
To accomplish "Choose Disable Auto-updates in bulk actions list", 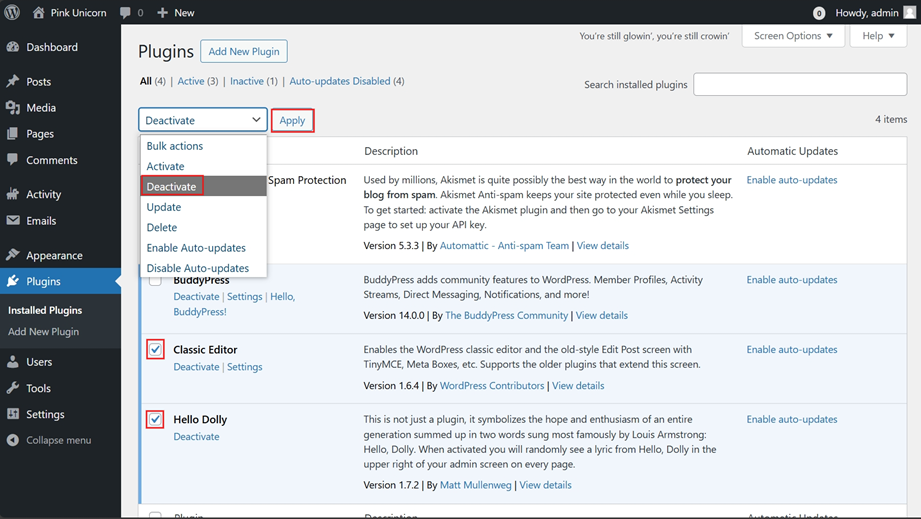I will [203, 268].
